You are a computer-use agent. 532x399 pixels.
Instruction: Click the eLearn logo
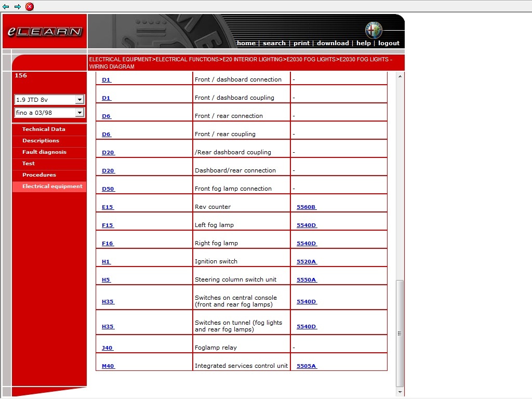point(45,31)
